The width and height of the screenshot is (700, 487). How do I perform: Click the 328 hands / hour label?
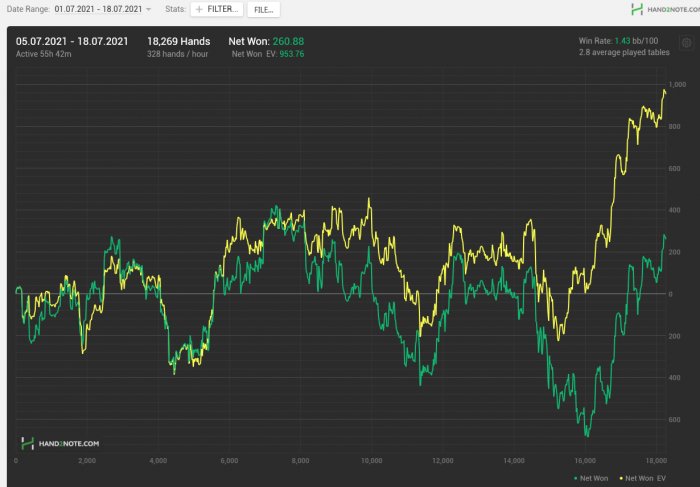click(x=178, y=54)
